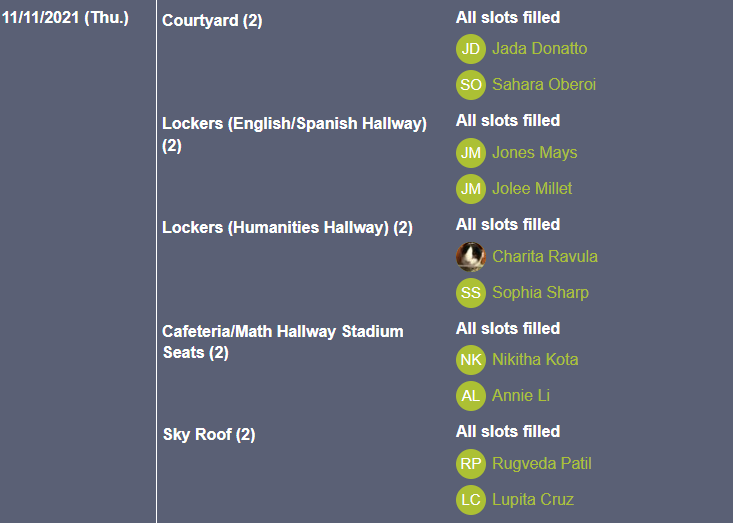Image resolution: width=734 pixels, height=524 pixels.
Task: Click the avatar beside Jones Mays
Action: 471,153
